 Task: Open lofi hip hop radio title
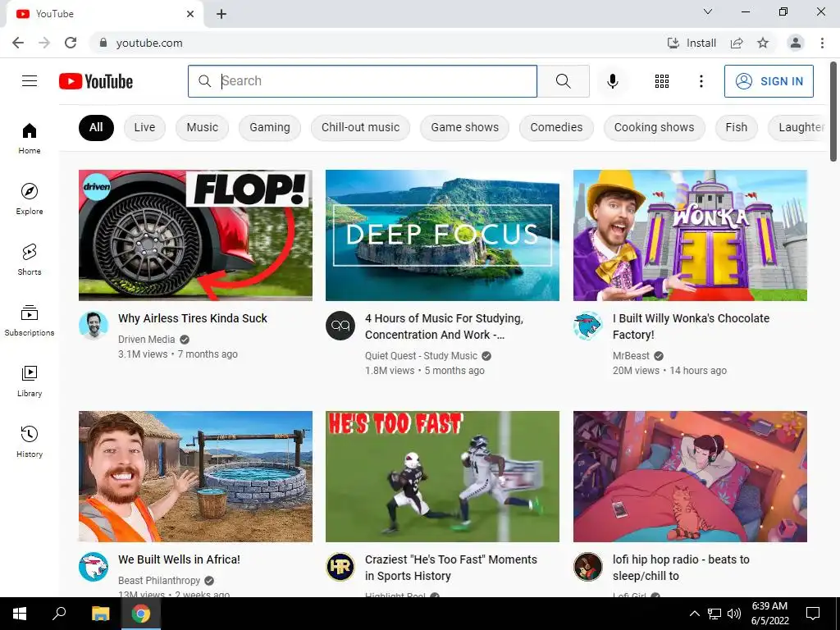coord(681,568)
